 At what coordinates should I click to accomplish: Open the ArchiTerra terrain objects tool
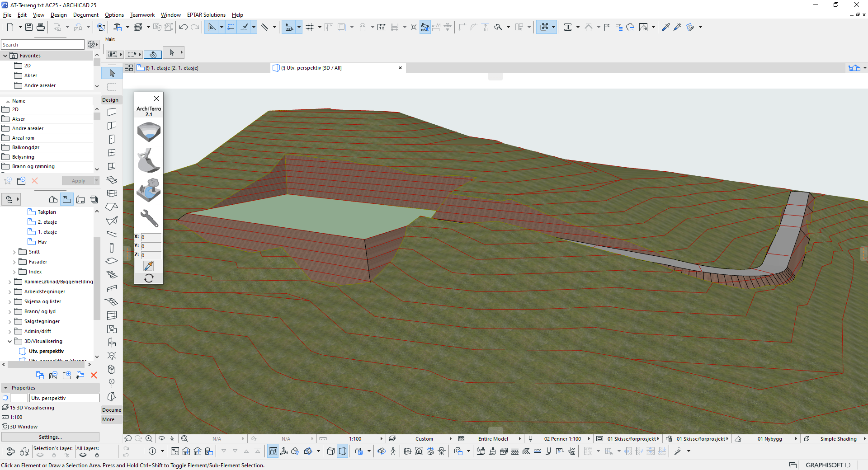tap(149, 190)
